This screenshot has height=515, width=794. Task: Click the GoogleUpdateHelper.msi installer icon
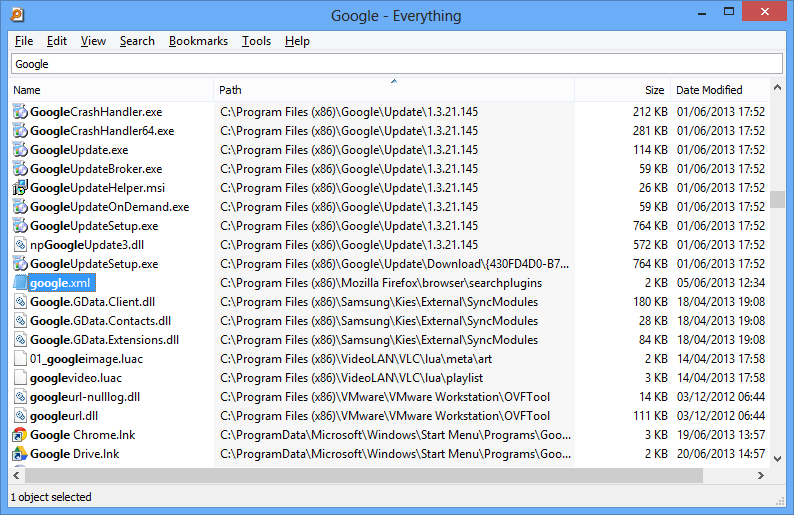[x=20, y=188]
